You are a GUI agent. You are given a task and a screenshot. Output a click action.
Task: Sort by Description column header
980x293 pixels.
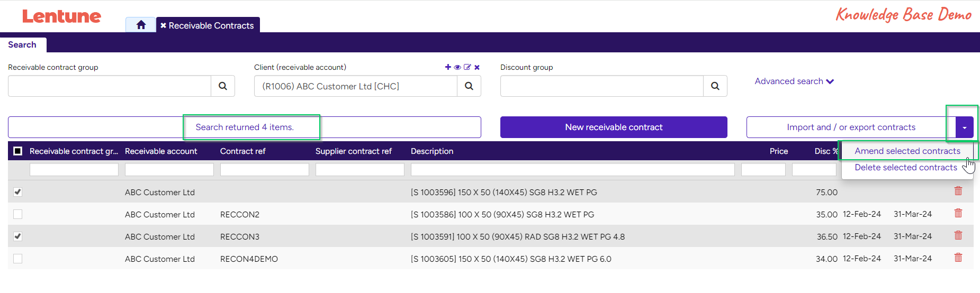432,151
